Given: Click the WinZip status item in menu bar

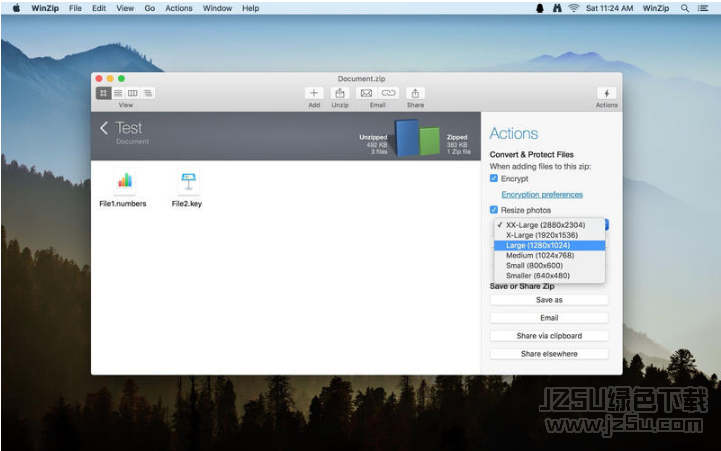Looking at the screenshot, I should point(656,8).
